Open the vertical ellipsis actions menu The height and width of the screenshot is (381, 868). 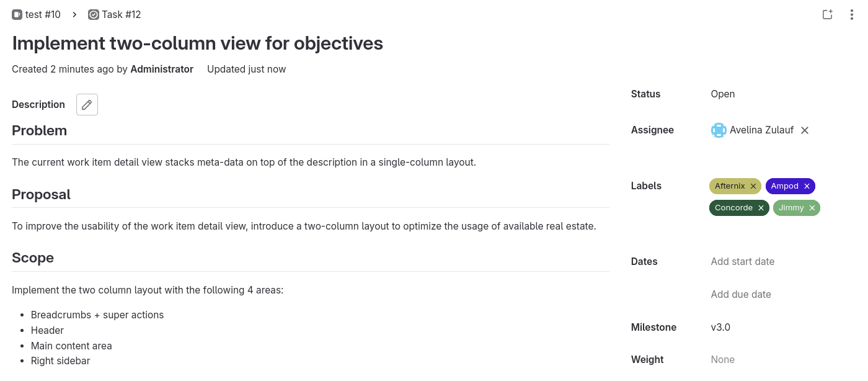(851, 14)
